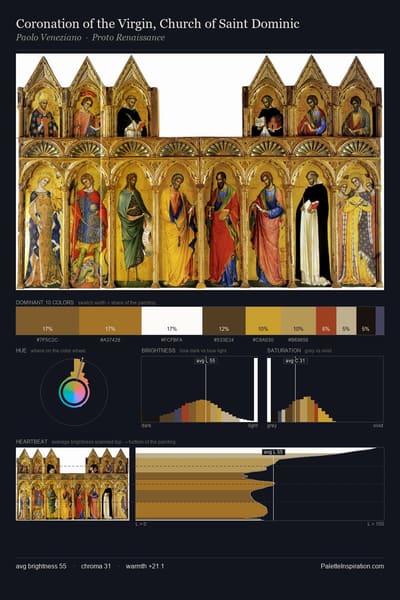400x600 pixels.
Task: Click the hue color wheel
Action: tap(74, 392)
